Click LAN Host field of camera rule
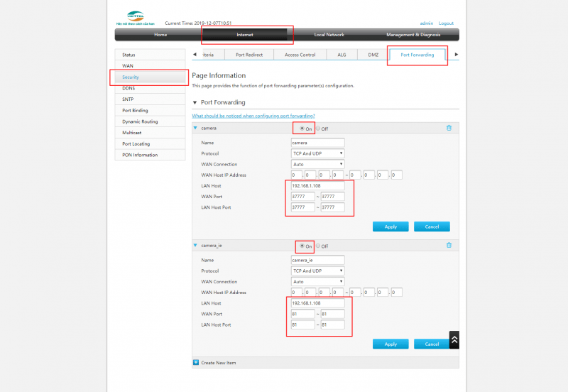Viewport: 568px width, 392px height. click(317, 185)
